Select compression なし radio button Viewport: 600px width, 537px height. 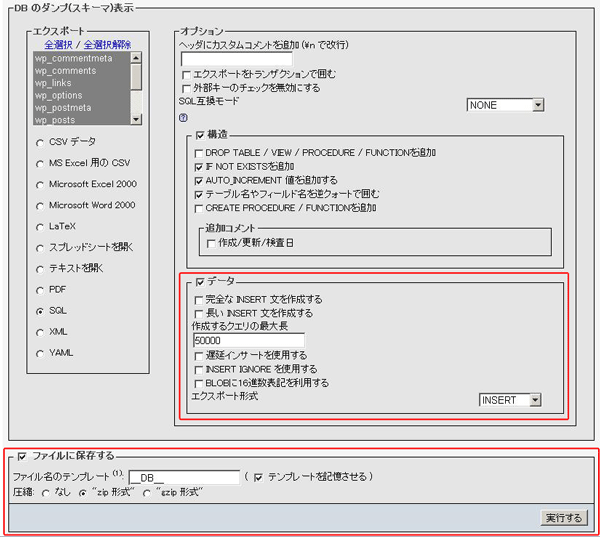[x=46, y=493]
